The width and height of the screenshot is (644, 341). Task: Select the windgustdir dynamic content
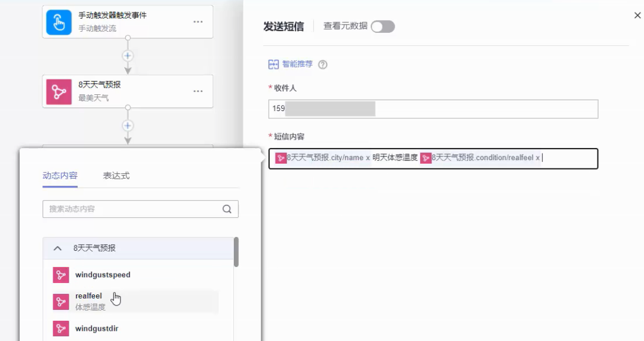click(x=135, y=328)
